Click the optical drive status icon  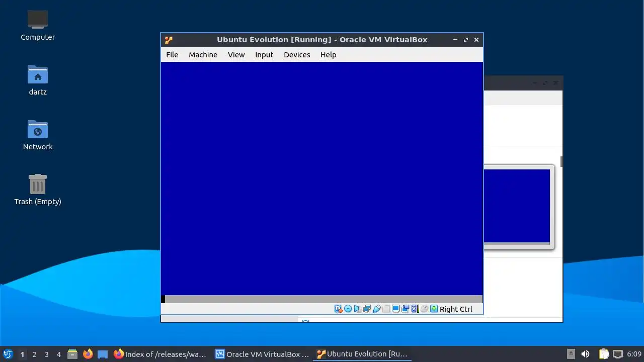click(348, 309)
